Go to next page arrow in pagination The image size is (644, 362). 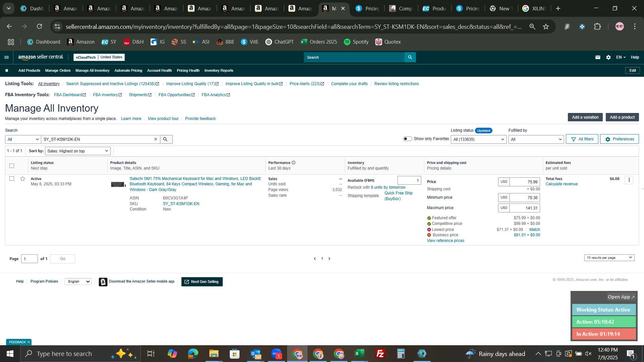(329, 259)
